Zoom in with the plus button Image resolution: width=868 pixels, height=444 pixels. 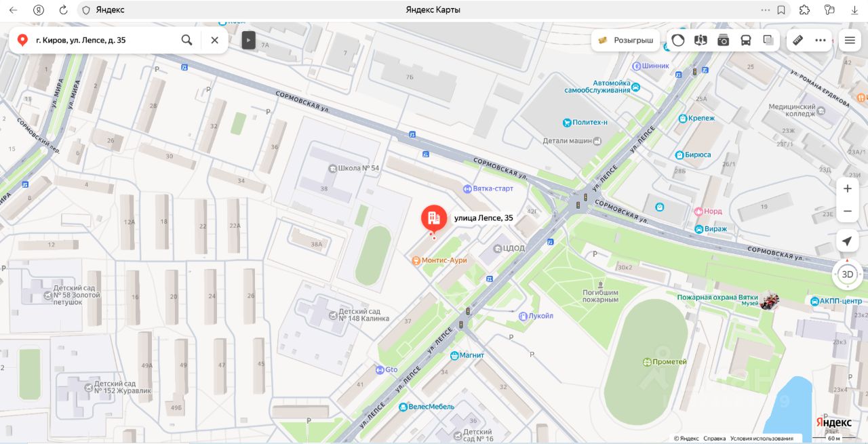pyautogui.click(x=847, y=188)
